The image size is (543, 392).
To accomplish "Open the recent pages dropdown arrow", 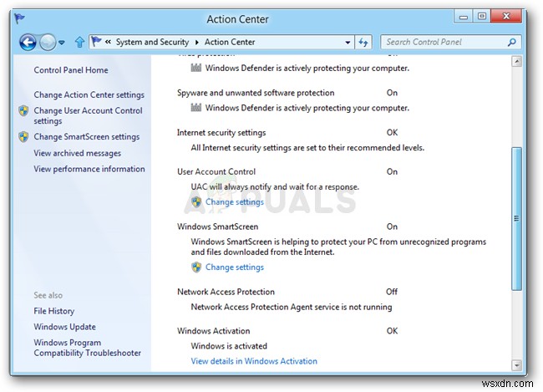I will click(x=62, y=43).
